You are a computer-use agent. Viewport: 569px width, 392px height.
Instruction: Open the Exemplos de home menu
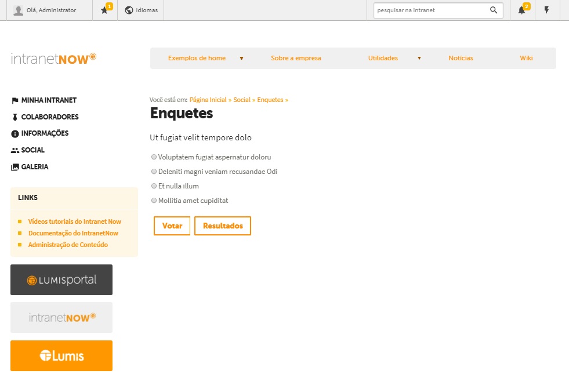tap(197, 58)
